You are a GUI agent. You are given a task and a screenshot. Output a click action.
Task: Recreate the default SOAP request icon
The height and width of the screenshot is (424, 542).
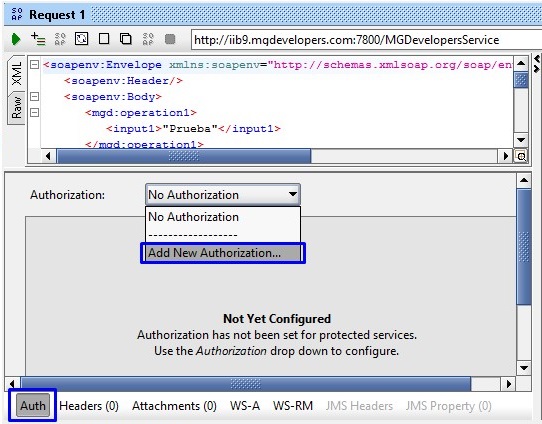point(60,39)
